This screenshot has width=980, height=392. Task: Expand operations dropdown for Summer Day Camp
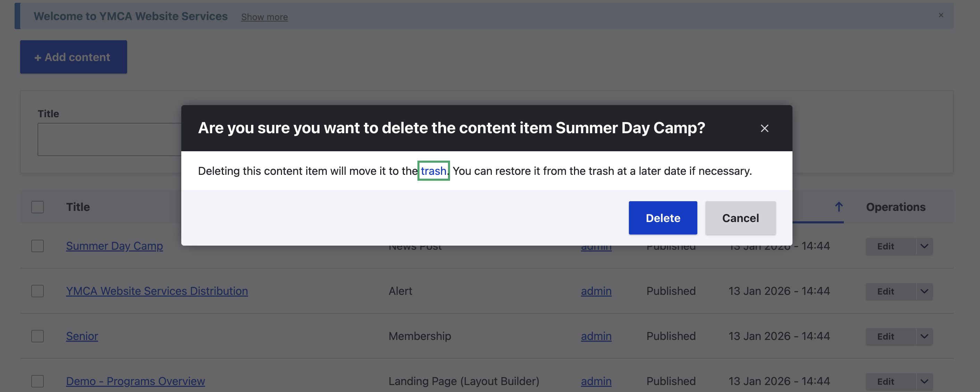[x=924, y=246]
